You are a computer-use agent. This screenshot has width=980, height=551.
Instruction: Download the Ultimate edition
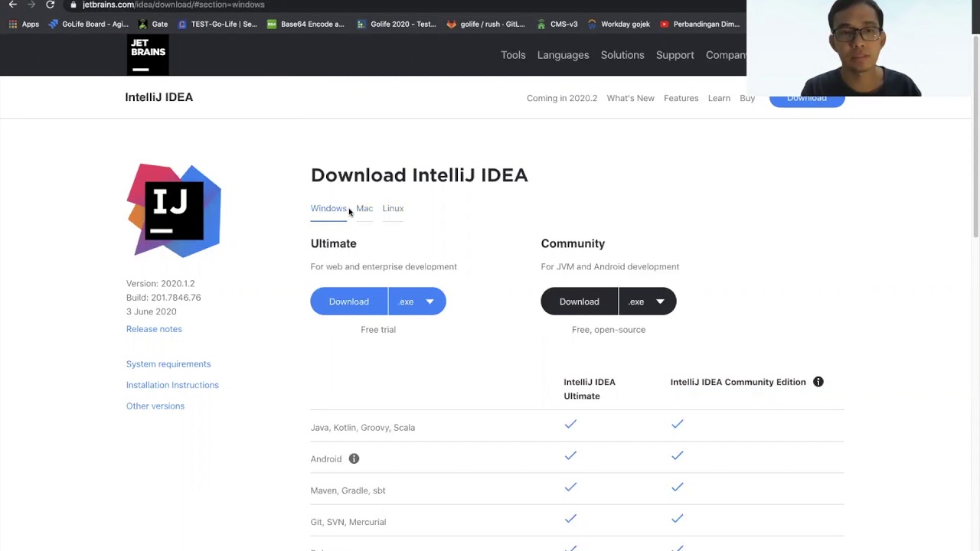(349, 302)
